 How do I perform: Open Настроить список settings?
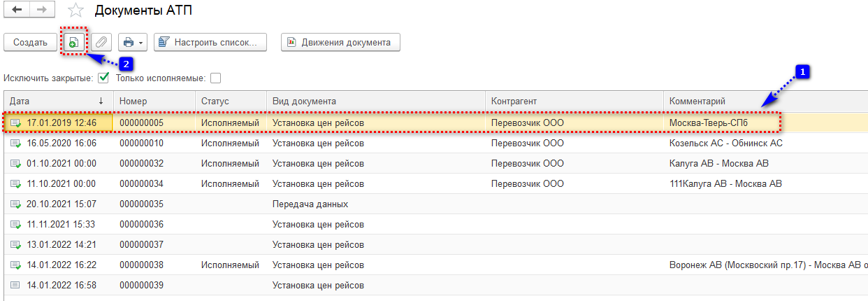210,43
